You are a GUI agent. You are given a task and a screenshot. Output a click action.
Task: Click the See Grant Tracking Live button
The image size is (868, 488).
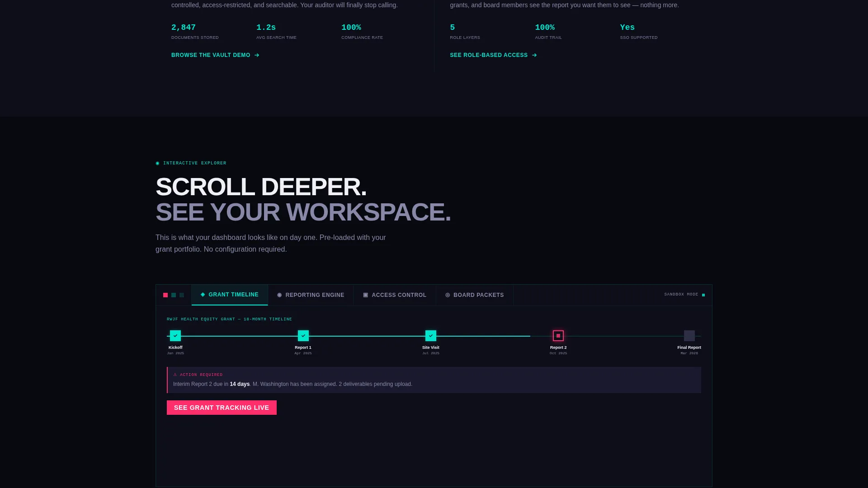click(222, 408)
